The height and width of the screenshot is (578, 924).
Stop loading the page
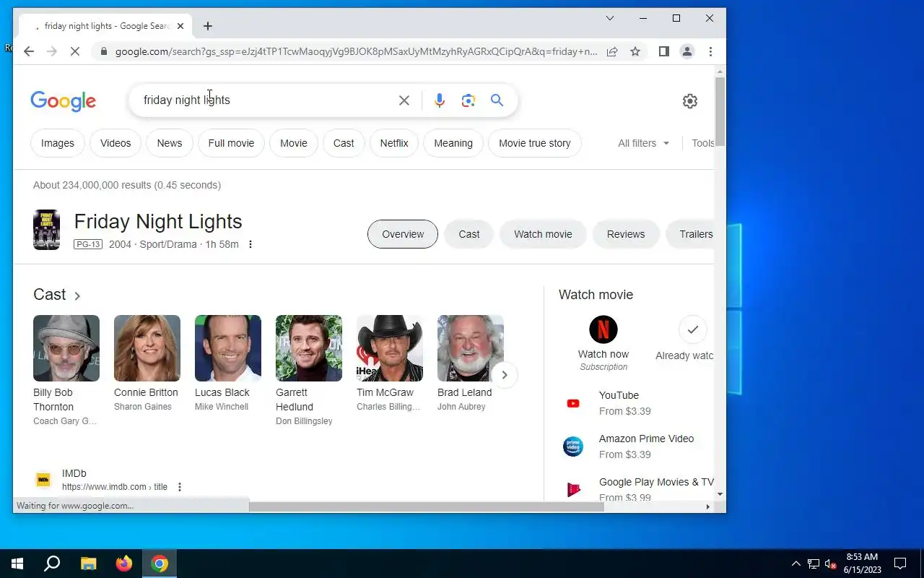[x=76, y=51]
